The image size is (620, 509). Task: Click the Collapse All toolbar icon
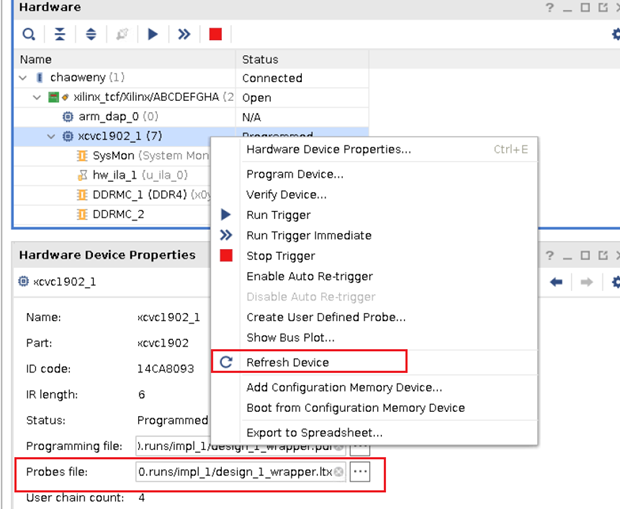coord(60,34)
